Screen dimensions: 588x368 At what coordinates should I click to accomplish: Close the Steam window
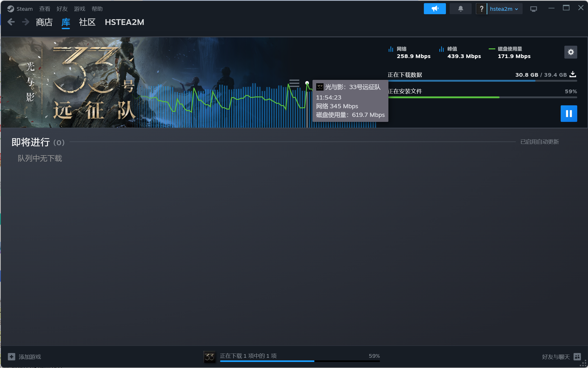[x=581, y=8]
